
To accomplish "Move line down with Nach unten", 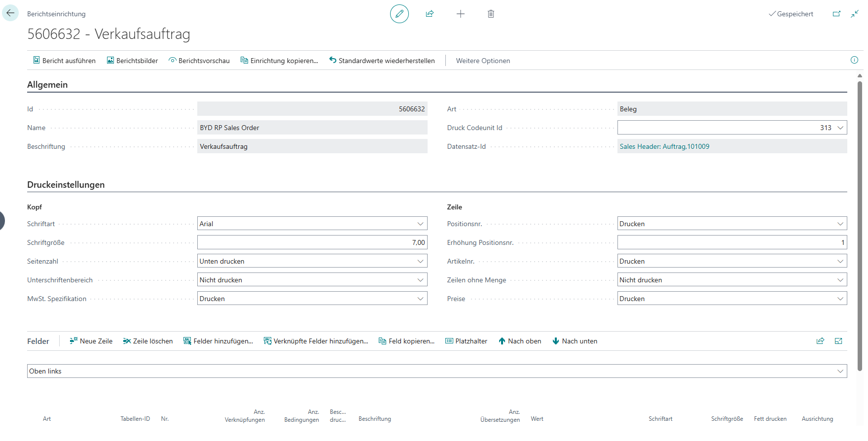I will [x=575, y=341].
